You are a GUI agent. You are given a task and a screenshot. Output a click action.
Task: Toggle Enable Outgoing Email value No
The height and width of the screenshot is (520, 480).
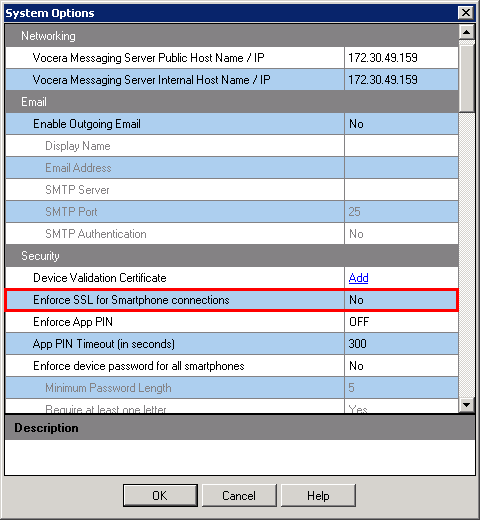pos(401,124)
